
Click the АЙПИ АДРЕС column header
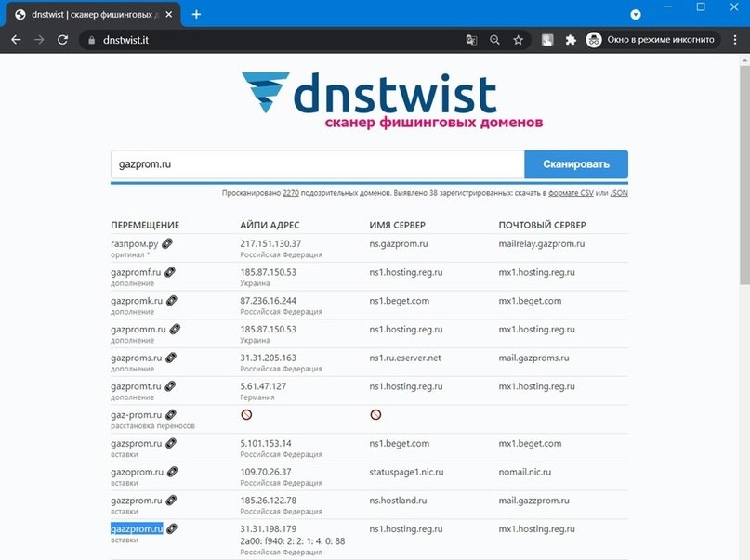[270, 225]
